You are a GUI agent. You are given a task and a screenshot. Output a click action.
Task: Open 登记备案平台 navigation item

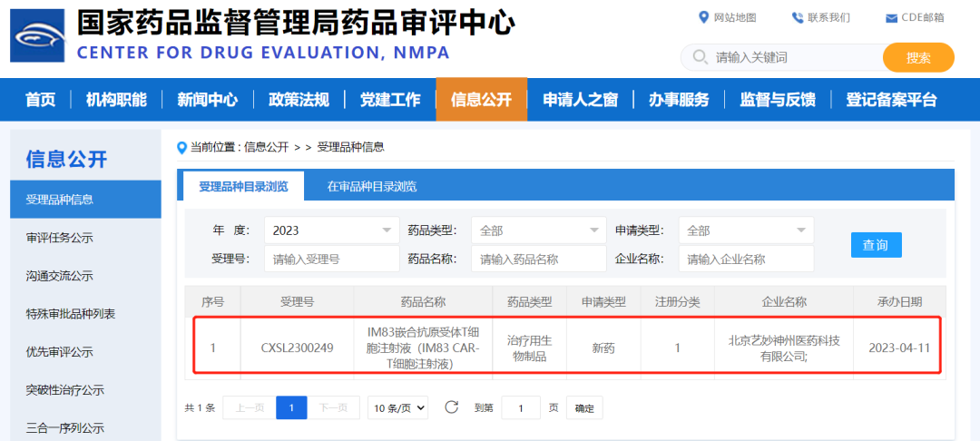(891, 99)
